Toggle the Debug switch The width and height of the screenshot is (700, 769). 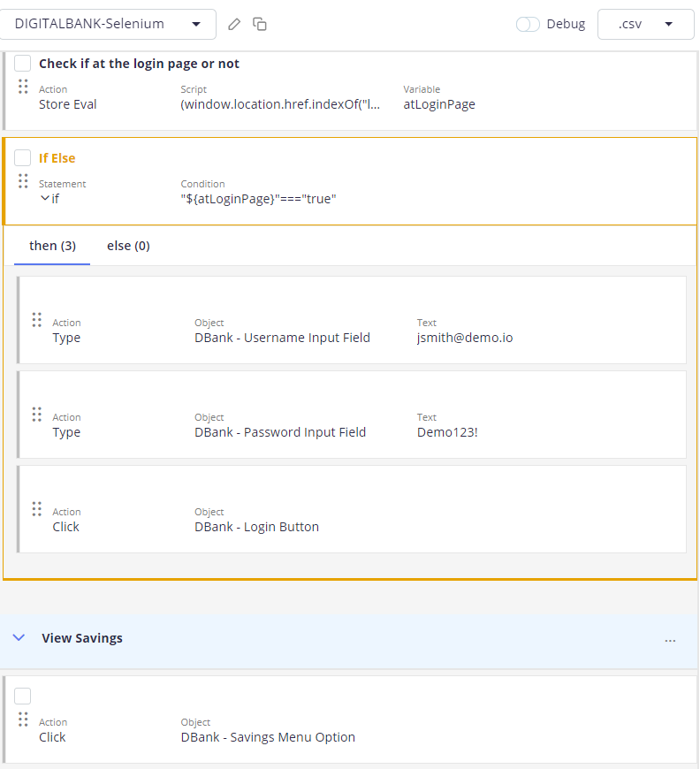(528, 25)
